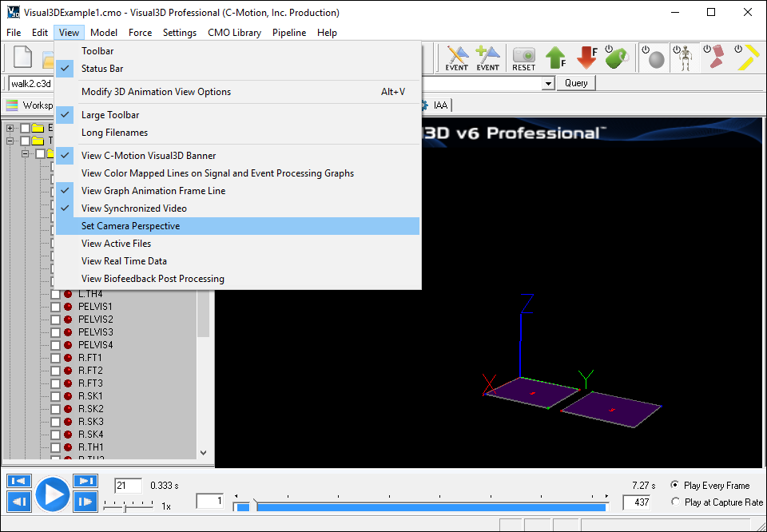Click the Query button

click(576, 83)
